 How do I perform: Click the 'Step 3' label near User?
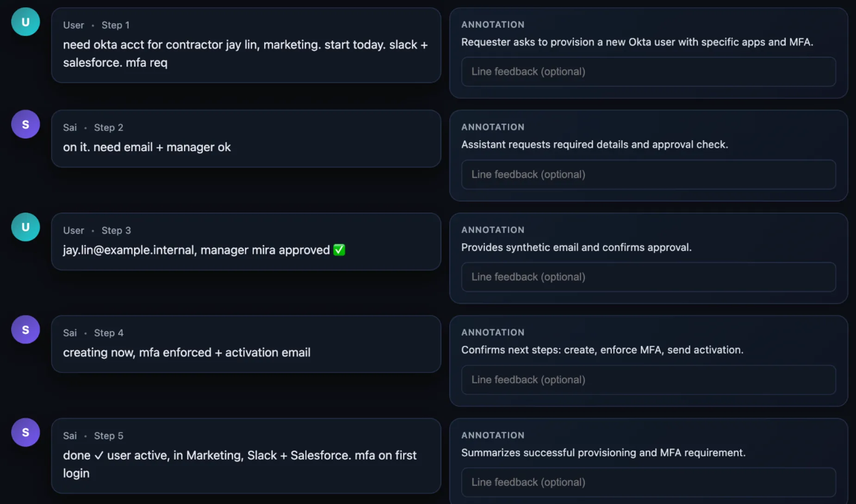(x=116, y=230)
